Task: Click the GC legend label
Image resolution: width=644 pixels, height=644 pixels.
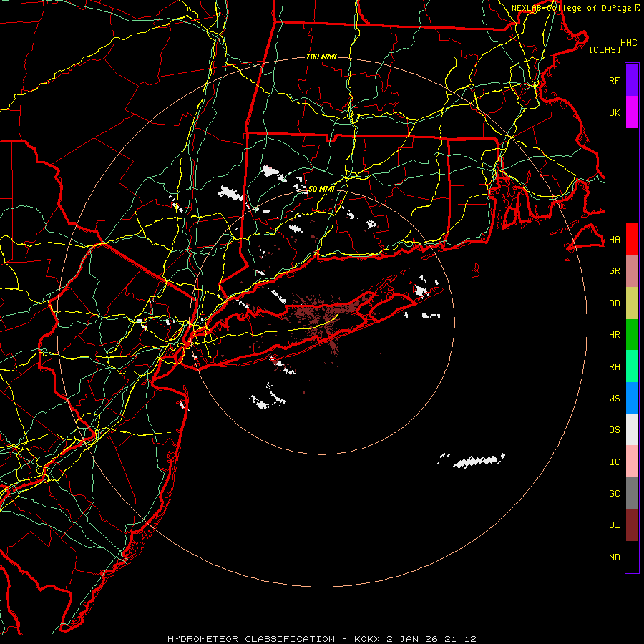Action: pyautogui.click(x=614, y=494)
